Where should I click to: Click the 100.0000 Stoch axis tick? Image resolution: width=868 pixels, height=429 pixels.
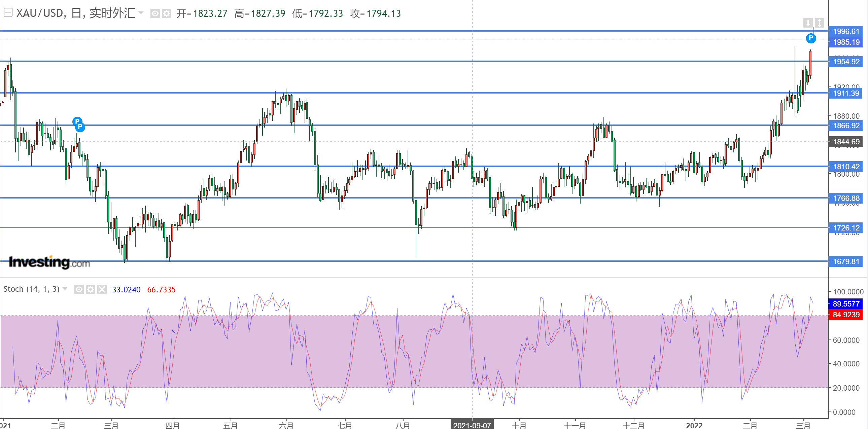coord(848,292)
